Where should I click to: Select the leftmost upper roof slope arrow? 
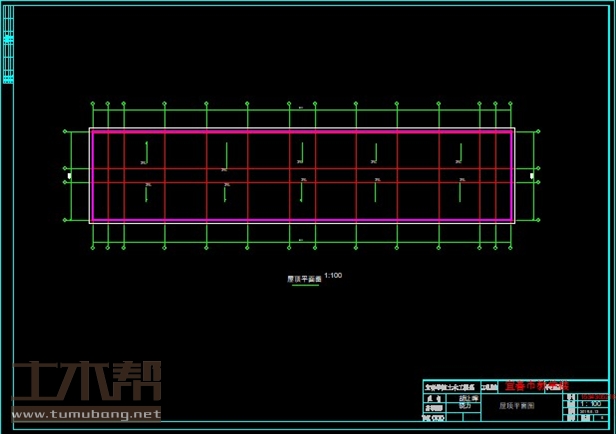146,151
